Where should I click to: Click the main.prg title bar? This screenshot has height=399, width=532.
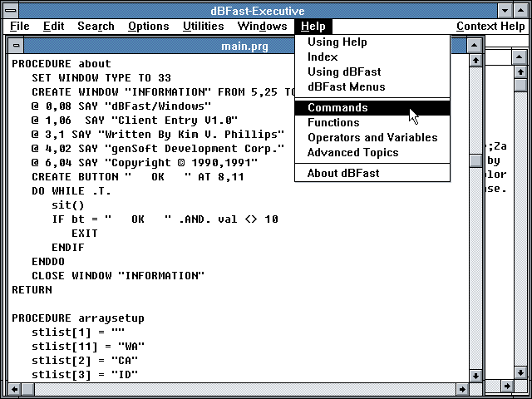coord(245,46)
